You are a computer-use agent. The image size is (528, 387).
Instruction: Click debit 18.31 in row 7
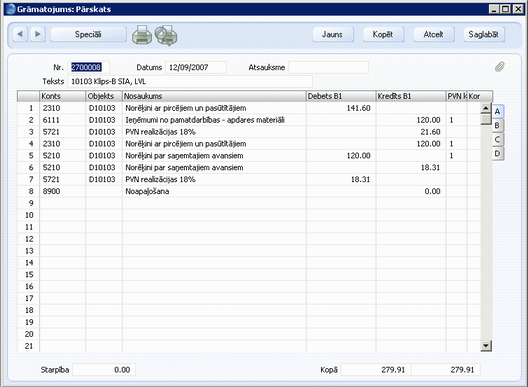[341, 179]
